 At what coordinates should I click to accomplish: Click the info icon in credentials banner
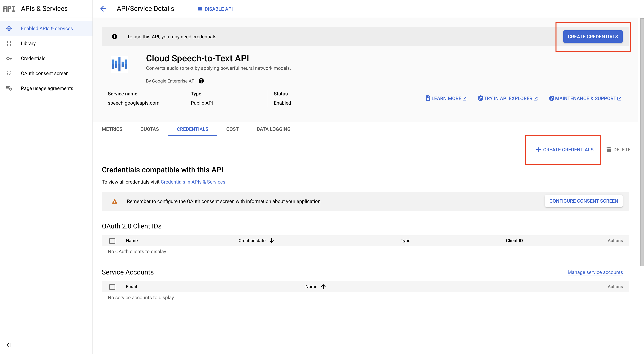click(x=115, y=37)
